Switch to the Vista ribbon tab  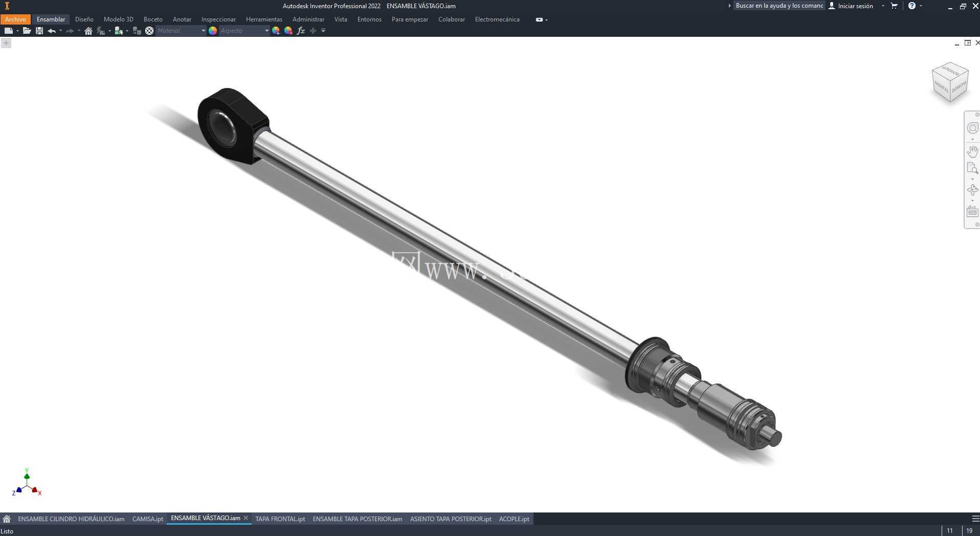click(341, 19)
